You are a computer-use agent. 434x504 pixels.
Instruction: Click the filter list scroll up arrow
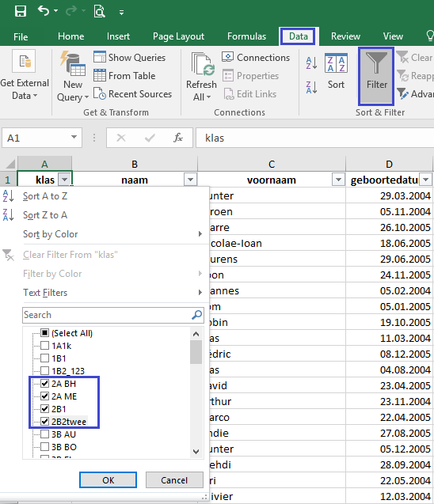tap(196, 334)
